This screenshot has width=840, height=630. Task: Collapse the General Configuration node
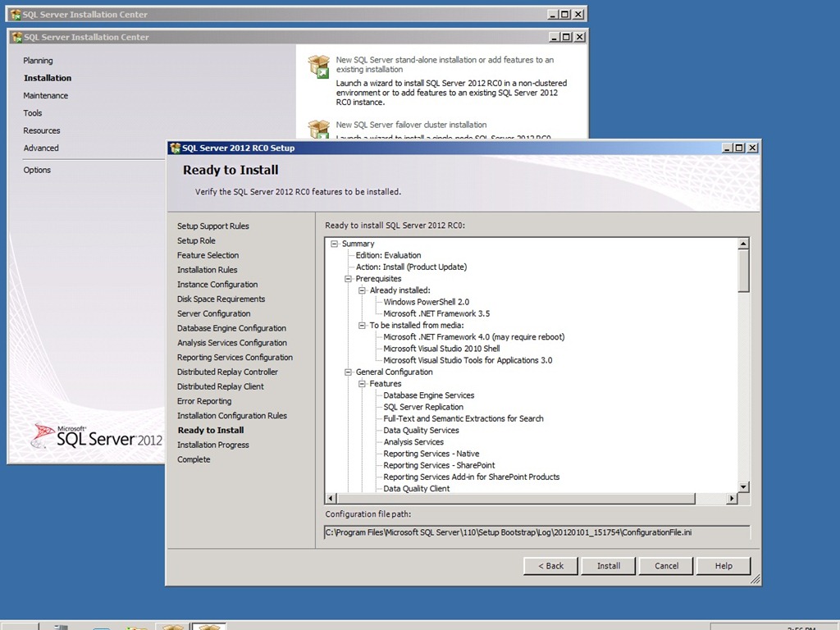349,372
